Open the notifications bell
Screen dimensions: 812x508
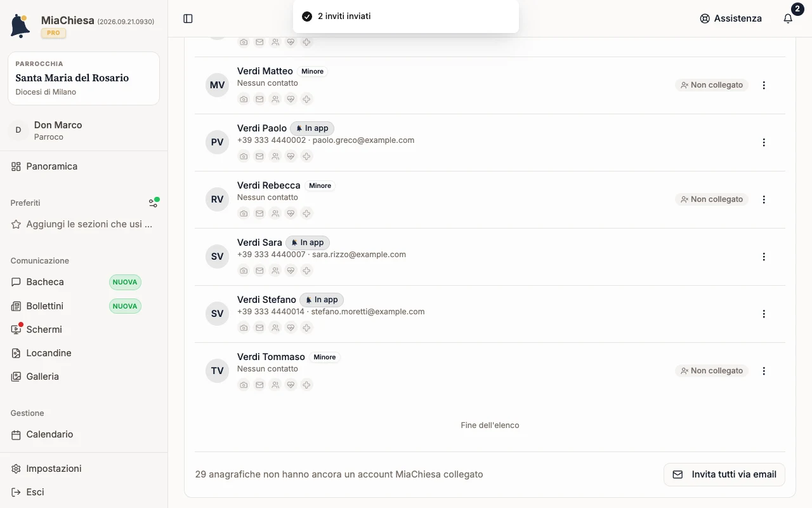point(788,18)
